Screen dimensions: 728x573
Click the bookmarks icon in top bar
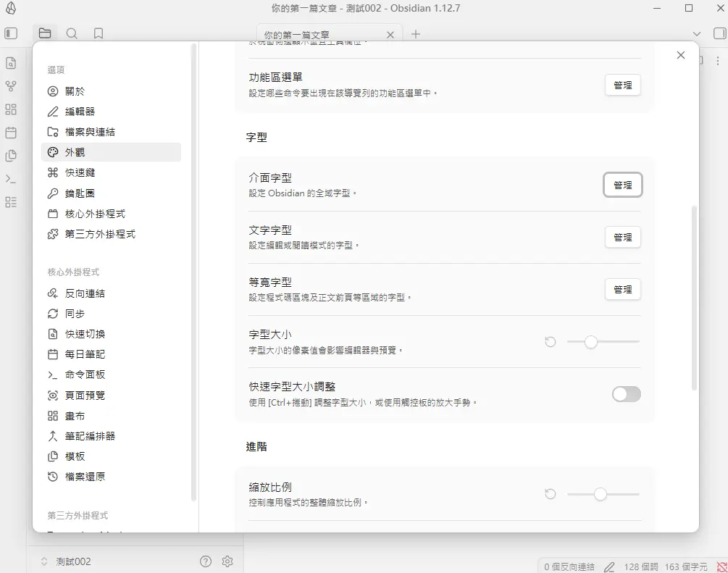pyautogui.click(x=99, y=33)
